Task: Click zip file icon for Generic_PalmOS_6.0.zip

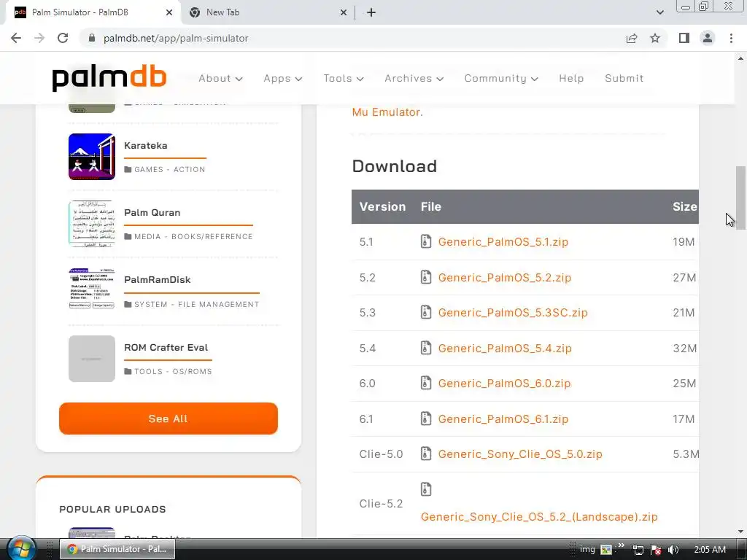Action: click(426, 384)
